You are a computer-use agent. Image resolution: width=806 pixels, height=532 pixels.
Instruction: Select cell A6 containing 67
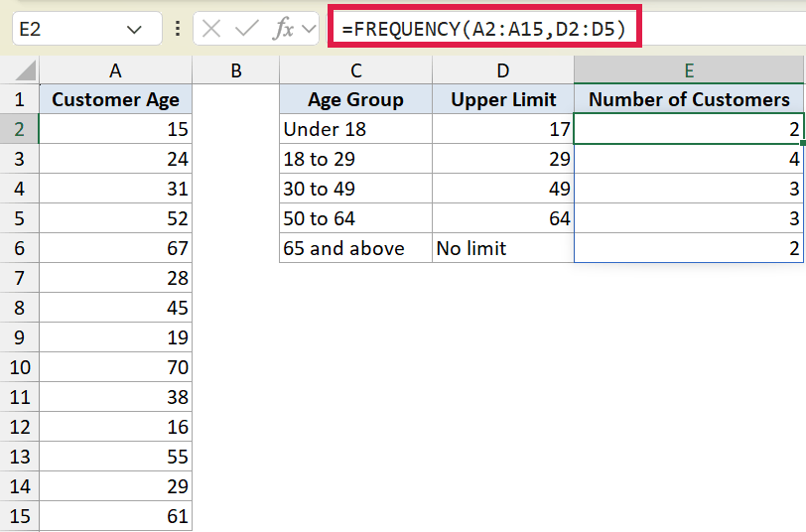pos(116,248)
